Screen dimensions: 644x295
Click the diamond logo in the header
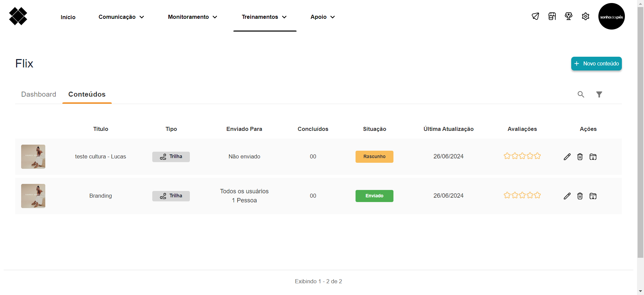tap(18, 16)
